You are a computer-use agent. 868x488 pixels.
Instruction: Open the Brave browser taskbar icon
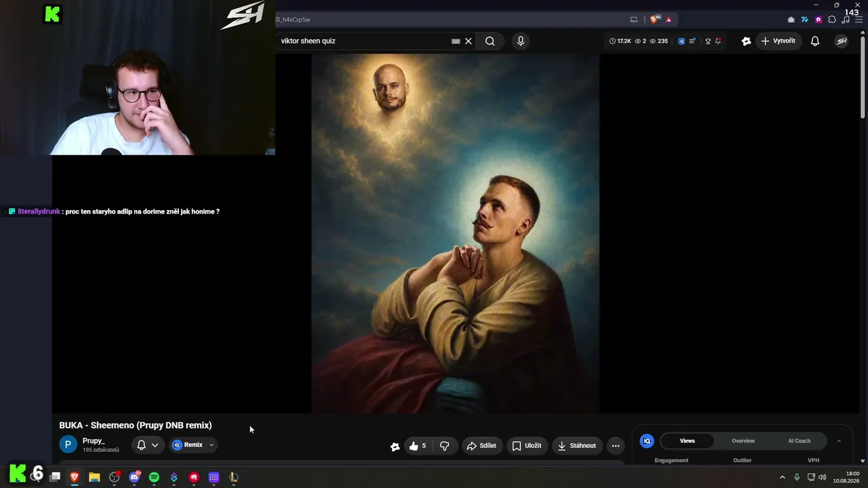click(75, 477)
